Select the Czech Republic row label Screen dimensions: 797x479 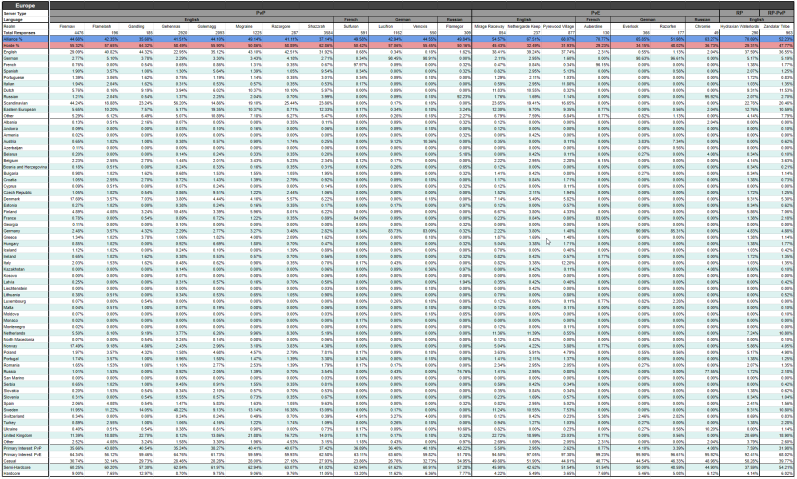pyautogui.click(x=17, y=192)
